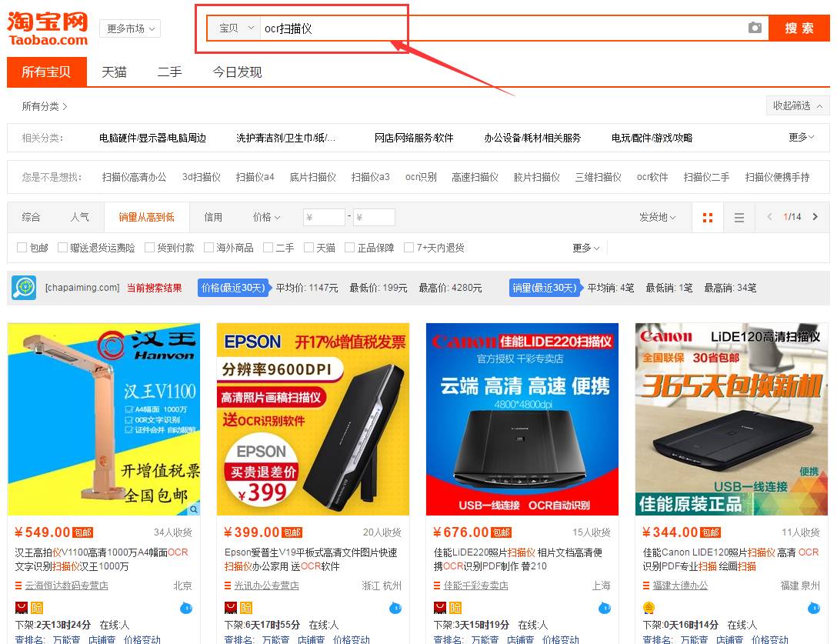
Task: Click 办公设备/耗材/相关服务 category
Action: coord(532,138)
